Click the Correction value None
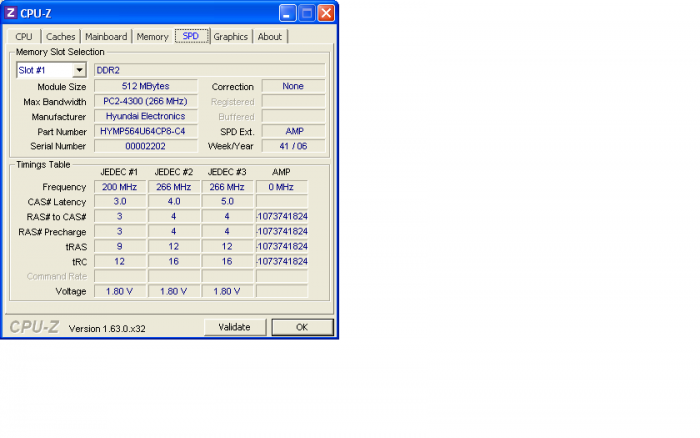This screenshot has width=700, height=438. 293,86
